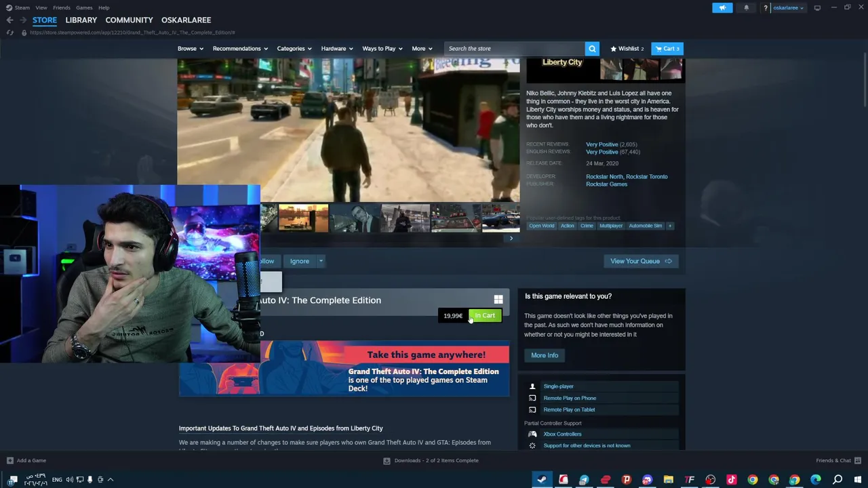Click the Steam Deck Take this game anywhere banner
The image size is (868, 488).
click(x=344, y=368)
